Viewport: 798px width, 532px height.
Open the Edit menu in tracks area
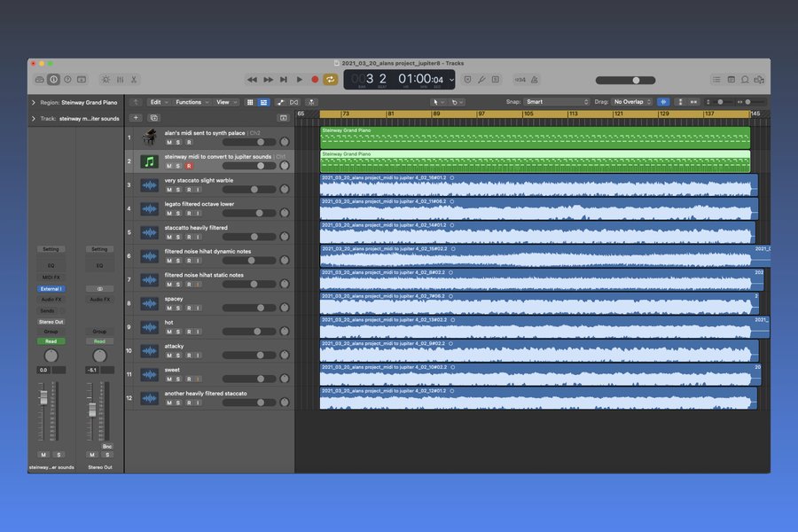coord(158,102)
